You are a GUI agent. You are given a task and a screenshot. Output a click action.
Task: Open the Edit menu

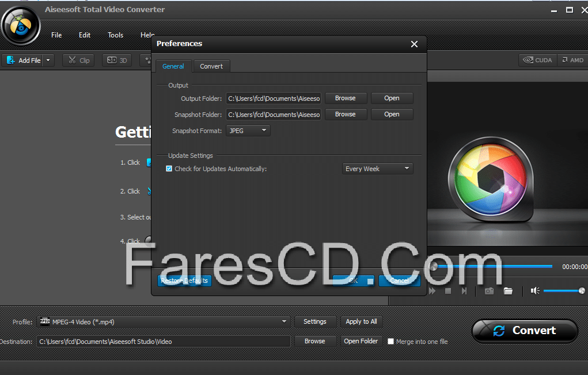coord(85,35)
